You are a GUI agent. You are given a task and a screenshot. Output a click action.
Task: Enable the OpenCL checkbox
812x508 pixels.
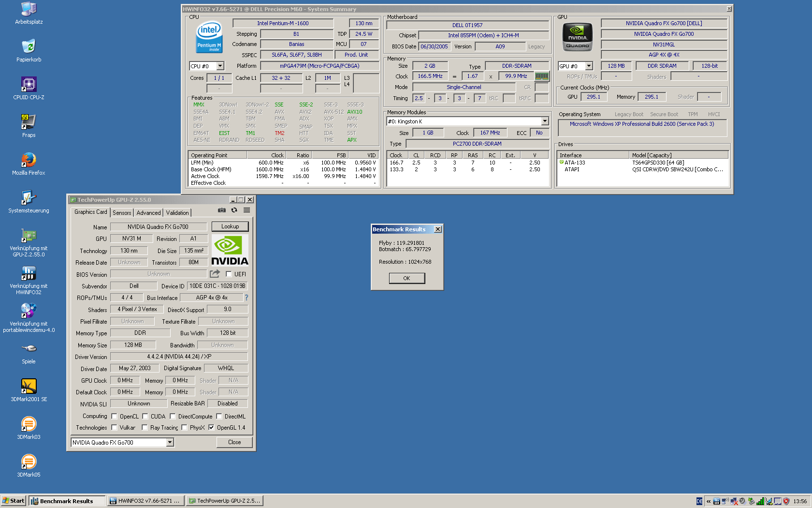click(x=115, y=416)
